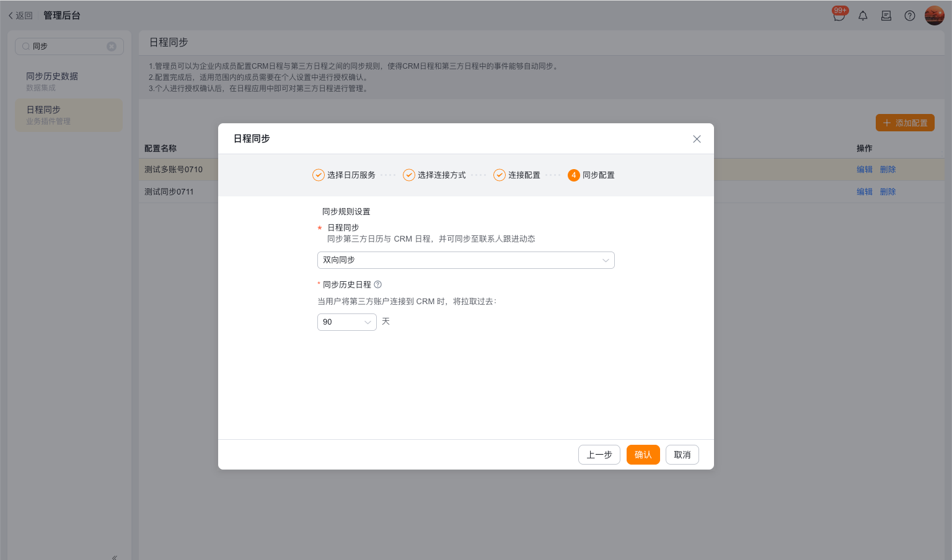This screenshot has width=952, height=560.
Task: Click the 同步配置 step 4
Action: (x=591, y=175)
